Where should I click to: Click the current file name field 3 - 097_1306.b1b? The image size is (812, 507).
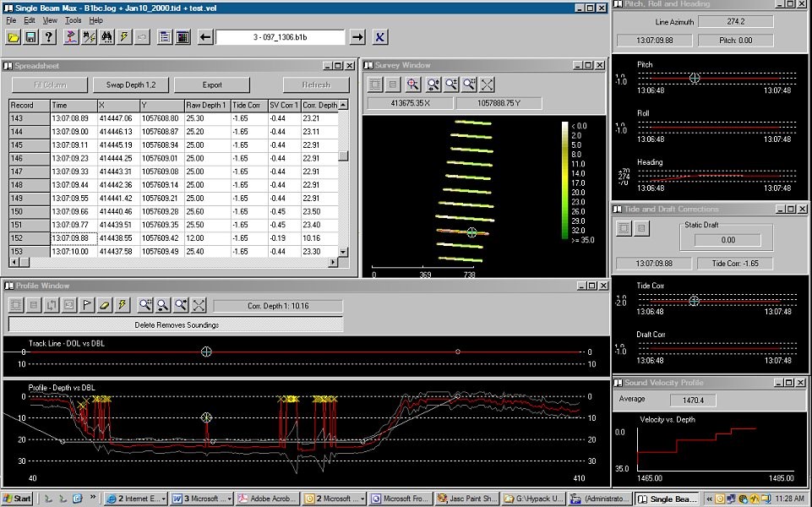tap(281, 37)
